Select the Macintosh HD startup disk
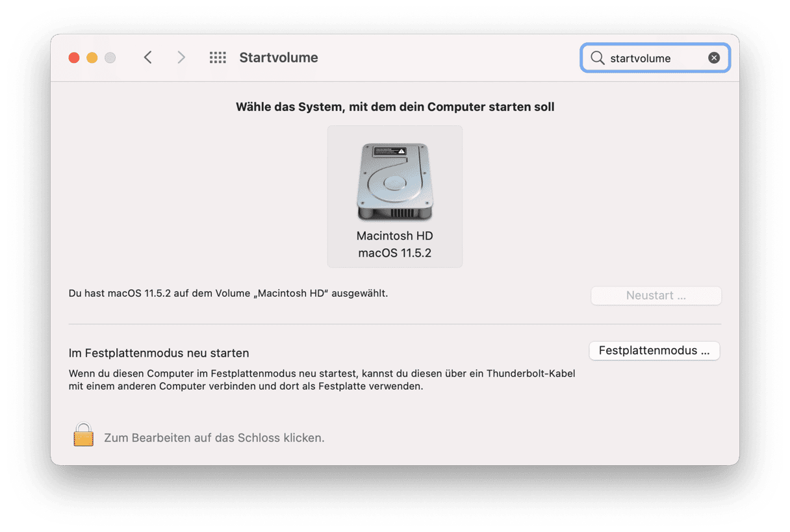The image size is (790, 532). [395, 196]
